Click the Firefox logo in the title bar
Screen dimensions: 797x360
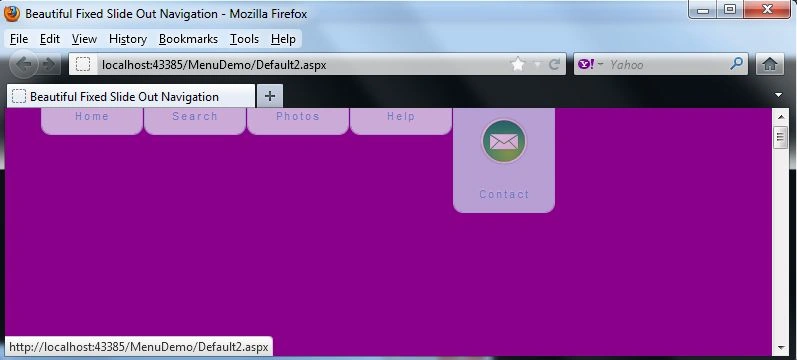click(12, 14)
